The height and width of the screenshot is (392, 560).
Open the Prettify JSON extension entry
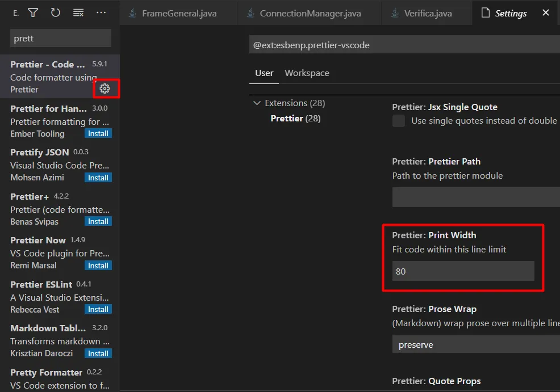tap(60, 165)
